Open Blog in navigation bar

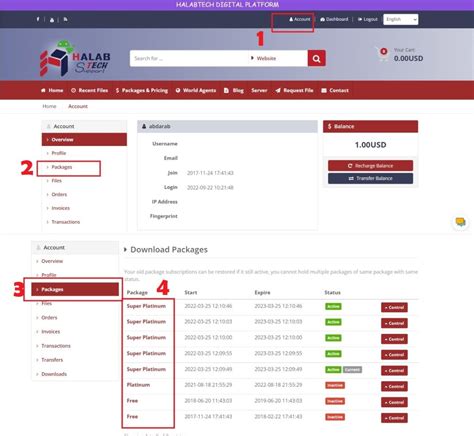pos(234,90)
